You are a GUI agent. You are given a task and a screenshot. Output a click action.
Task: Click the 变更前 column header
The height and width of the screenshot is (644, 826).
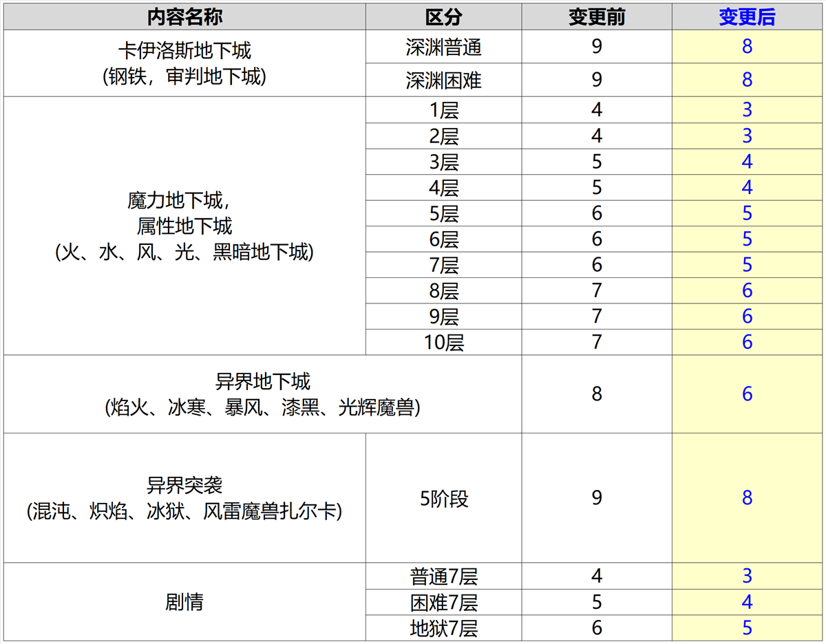pyautogui.click(x=595, y=17)
